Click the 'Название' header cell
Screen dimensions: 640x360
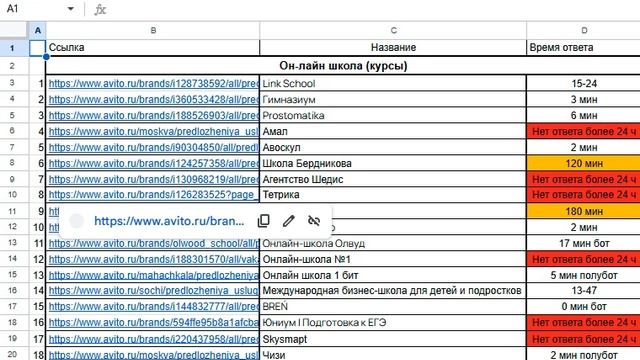click(x=393, y=48)
